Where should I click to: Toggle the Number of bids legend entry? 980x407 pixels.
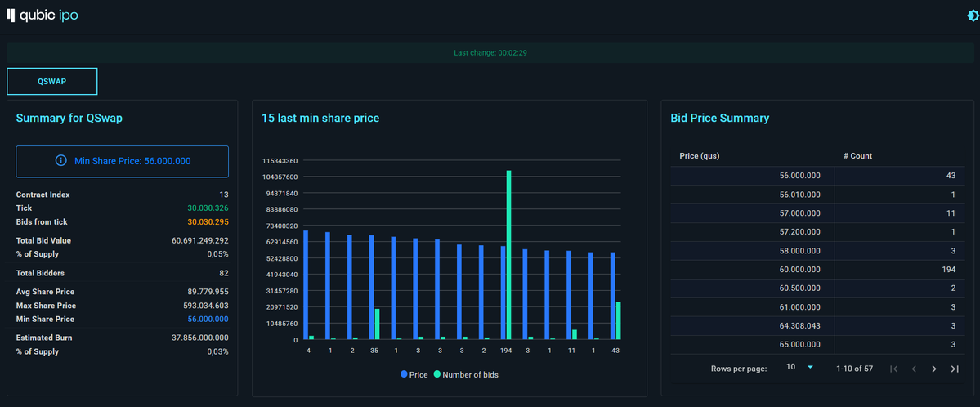click(x=466, y=375)
